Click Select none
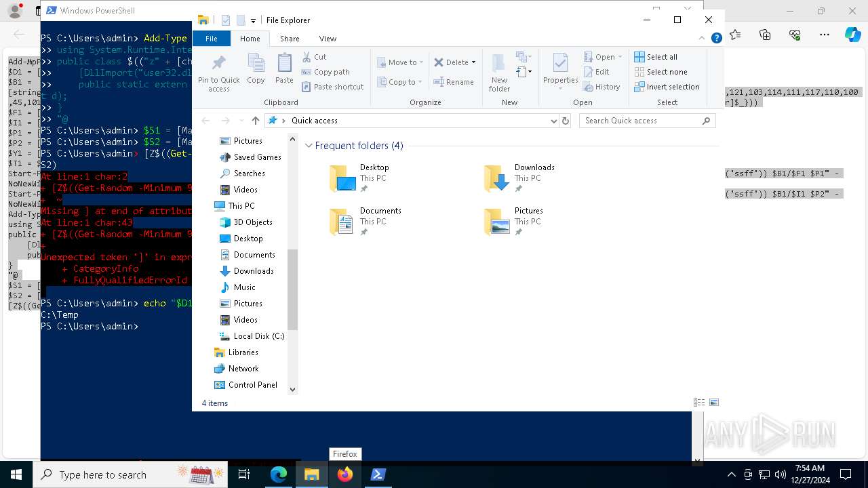This screenshot has width=868, height=488. [x=660, y=72]
